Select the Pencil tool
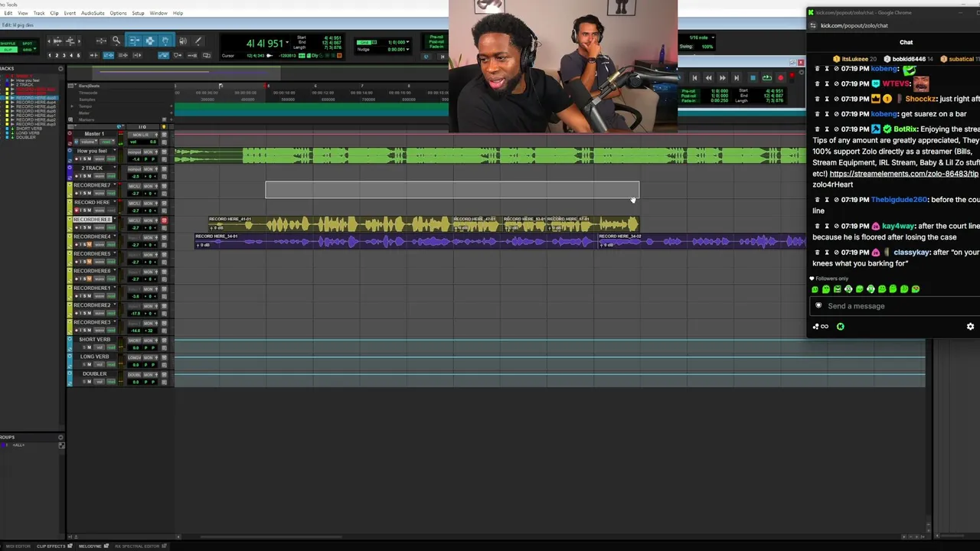 (198, 41)
